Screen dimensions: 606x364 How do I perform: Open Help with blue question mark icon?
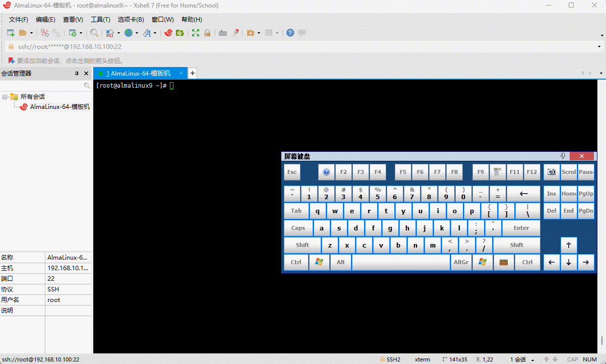[290, 33]
